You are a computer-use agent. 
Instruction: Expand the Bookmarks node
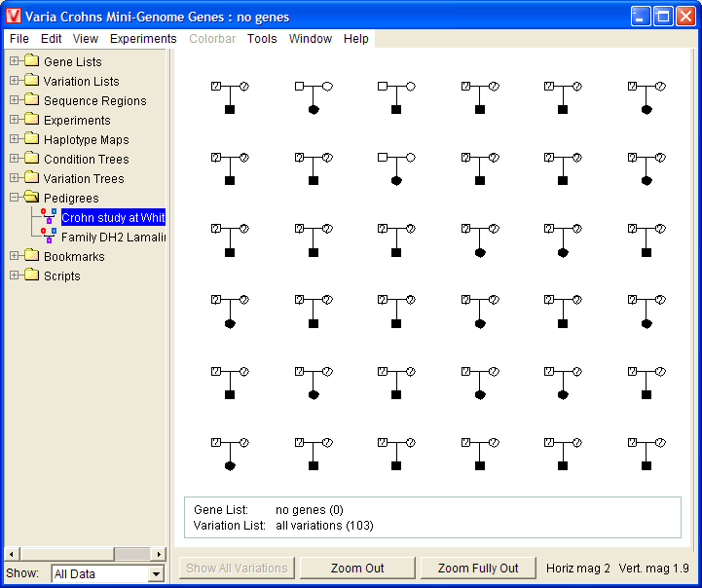click(15, 256)
